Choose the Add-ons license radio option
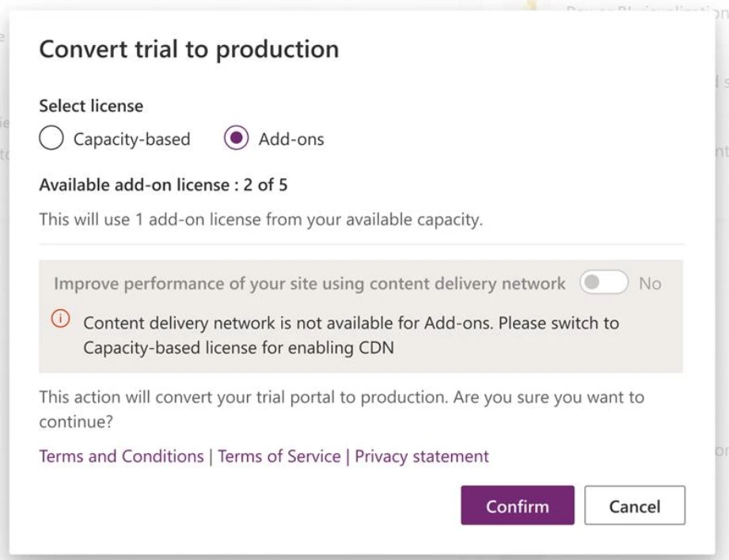Viewport: 729px width, 560px height. [236, 138]
